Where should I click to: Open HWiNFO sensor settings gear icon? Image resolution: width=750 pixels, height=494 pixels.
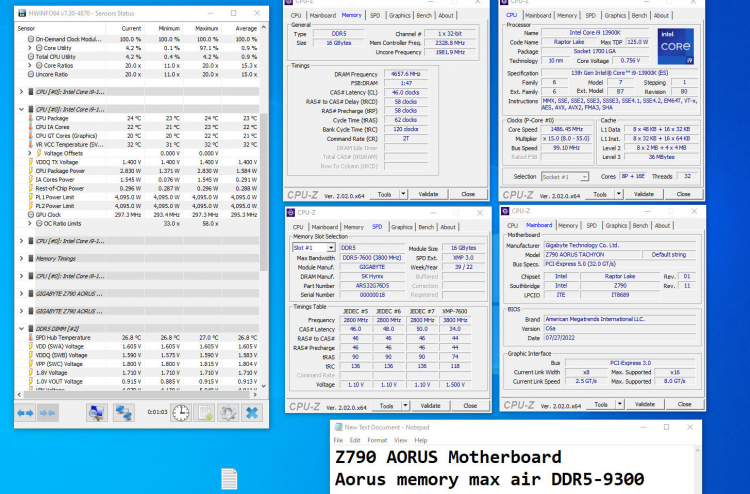(x=228, y=412)
